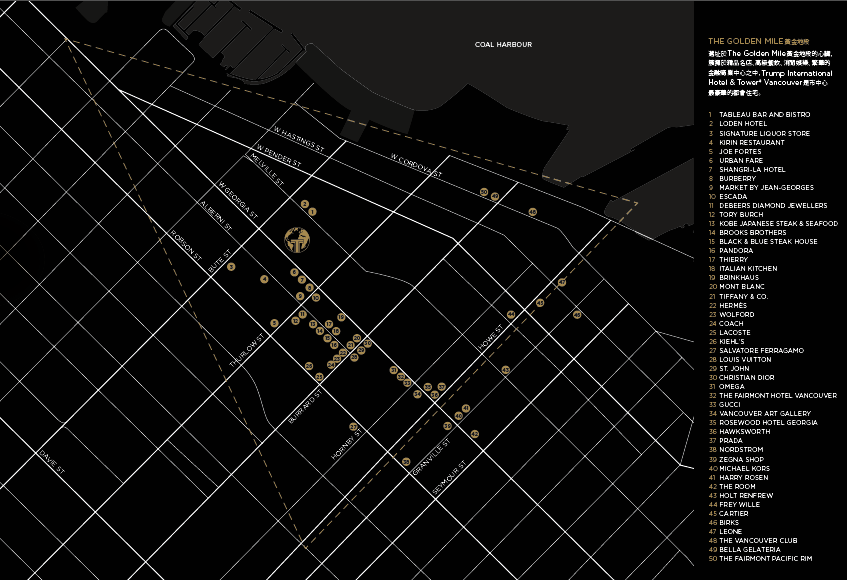
Task: Click map marker number 47
Action: point(562,282)
